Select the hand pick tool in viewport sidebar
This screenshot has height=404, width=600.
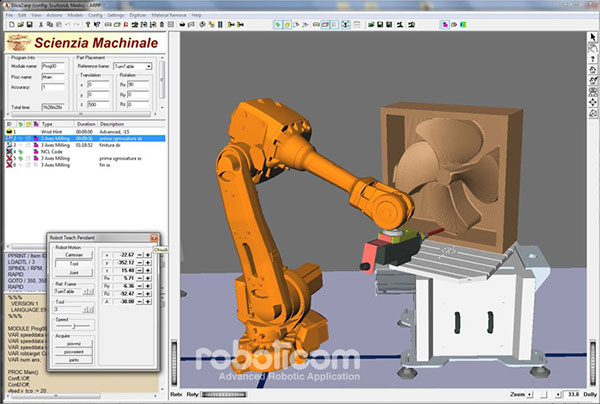click(593, 48)
